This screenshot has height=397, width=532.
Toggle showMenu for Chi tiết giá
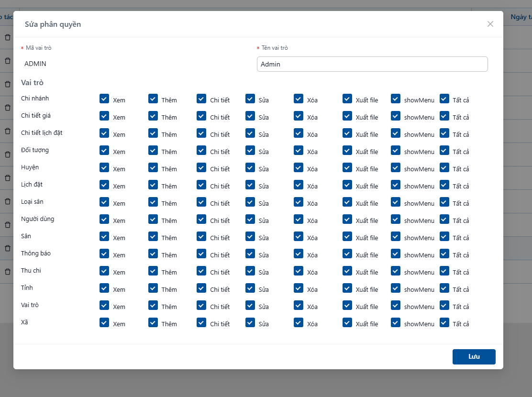pyautogui.click(x=395, y=116)
